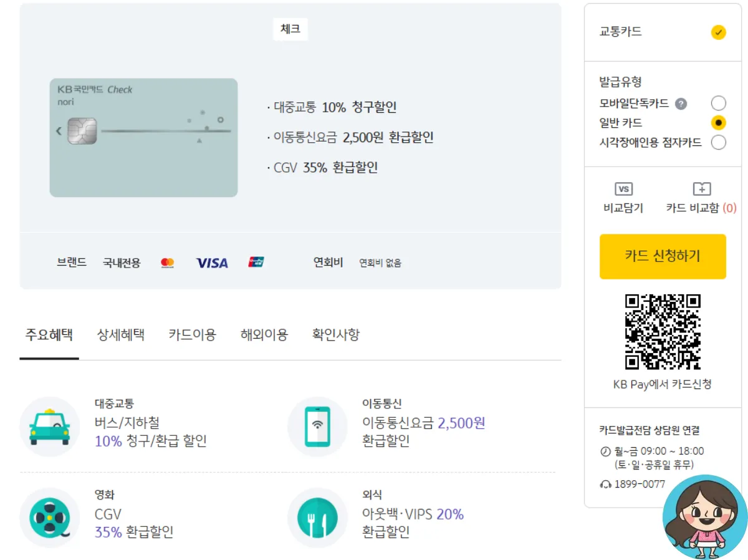Select the 일반 카드 radio button
The image size is (748, 560).
tap(718, 123)
